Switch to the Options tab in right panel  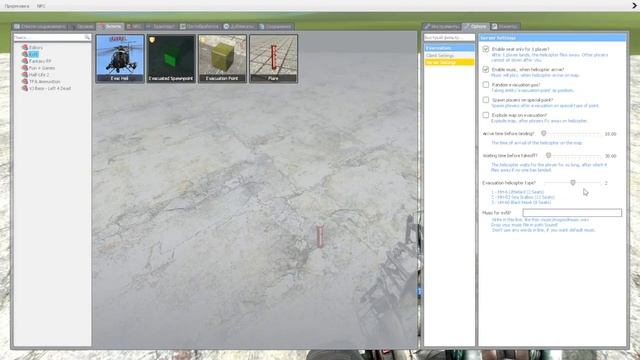tap(475, 27)
